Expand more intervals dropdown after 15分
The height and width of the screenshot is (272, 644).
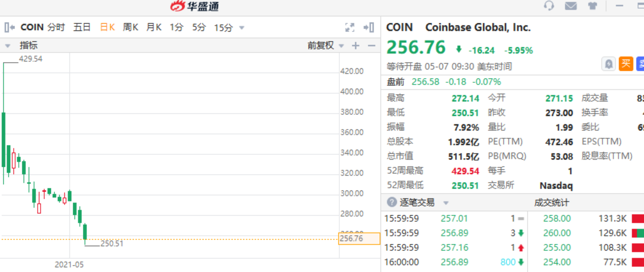tap(242, 28)
